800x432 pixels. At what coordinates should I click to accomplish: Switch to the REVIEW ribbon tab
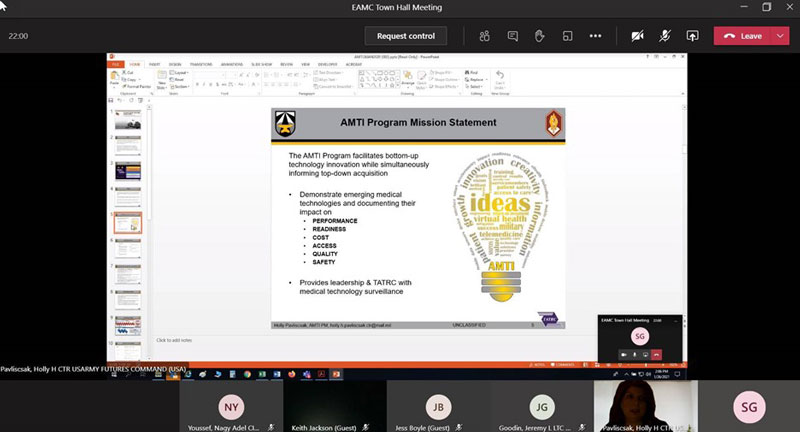[287, 64]
